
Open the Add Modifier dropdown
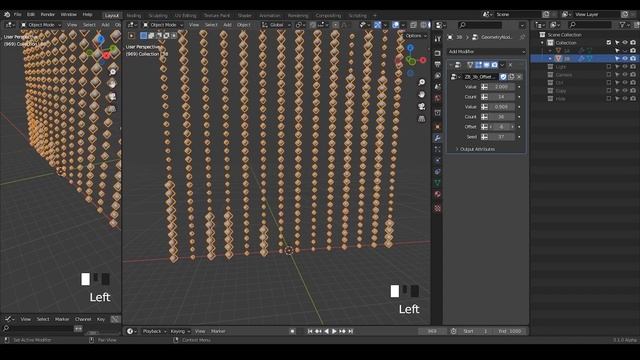click(486, 51)
